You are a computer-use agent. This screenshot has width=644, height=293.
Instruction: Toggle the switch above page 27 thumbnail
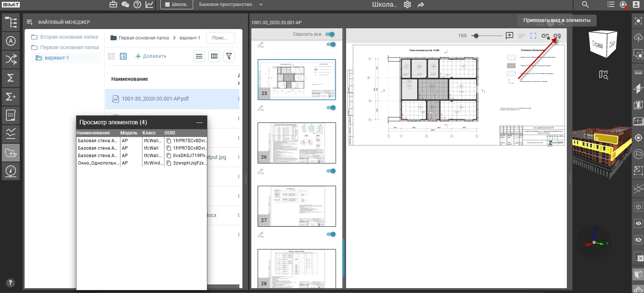[331, 171]
